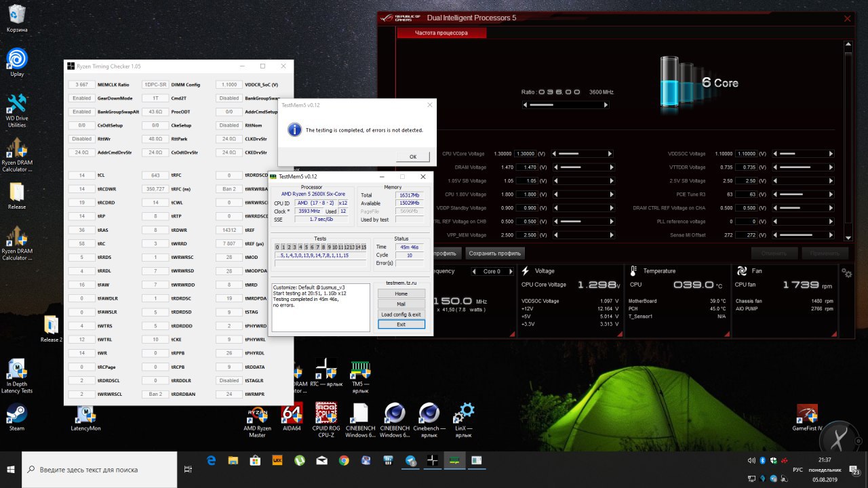Click OK in the TestMem5 completion dialog
868x488 pixels.
click(x=413, y=157)
